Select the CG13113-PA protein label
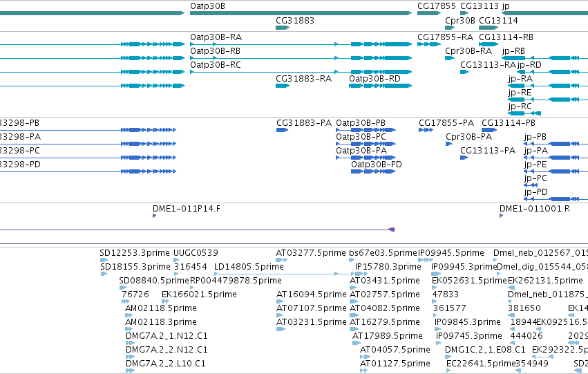 tap(488, 151)
